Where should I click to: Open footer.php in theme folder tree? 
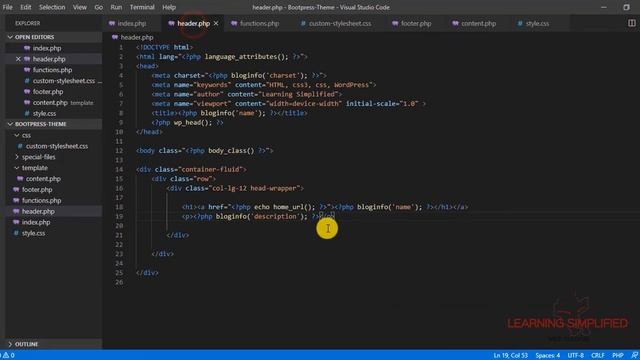tap(53, 190)
